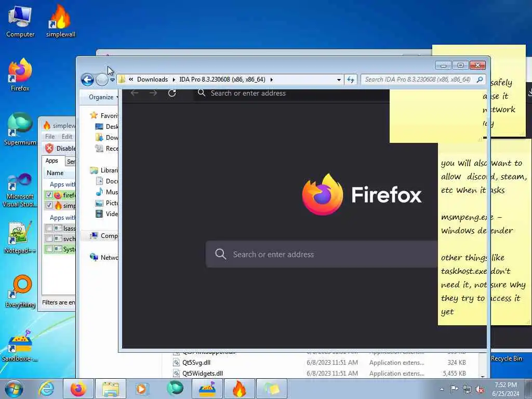The width and height of the screenshot is (532, 399).
Task: Click Firefox back arrow button
Action: click(x=135, y=93)
